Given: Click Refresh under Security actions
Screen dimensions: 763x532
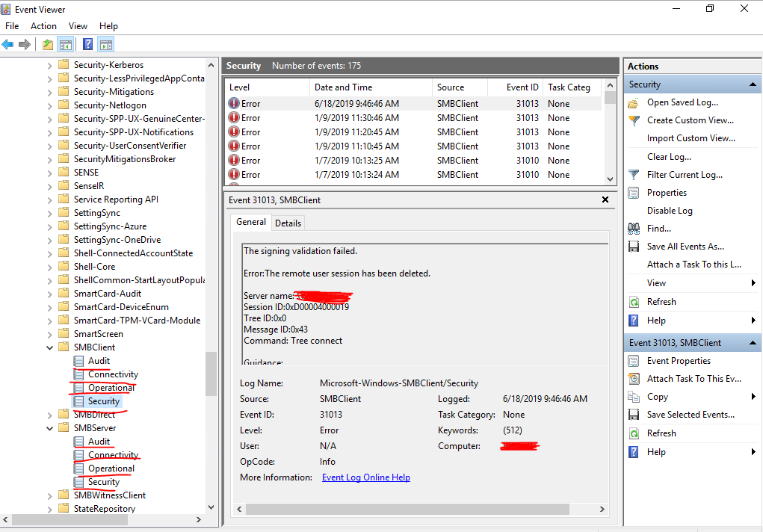Looking at the screenshot, I should 661,302.
